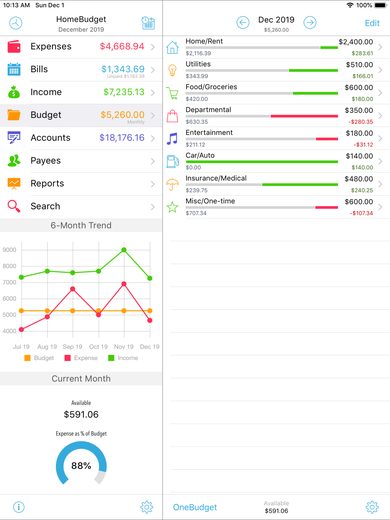Tap the Car/Auto fuel pump icon
Image resolution: width=390 pixels, height=520 pixels.
pyautogui.click(x=172, y=161)
